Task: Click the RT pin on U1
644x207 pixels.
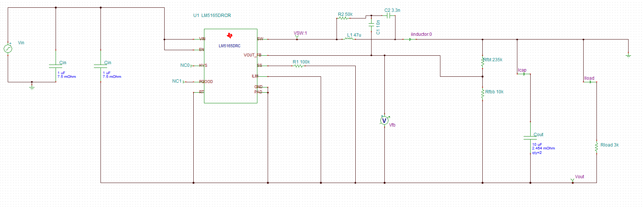Action: point(201,92)
